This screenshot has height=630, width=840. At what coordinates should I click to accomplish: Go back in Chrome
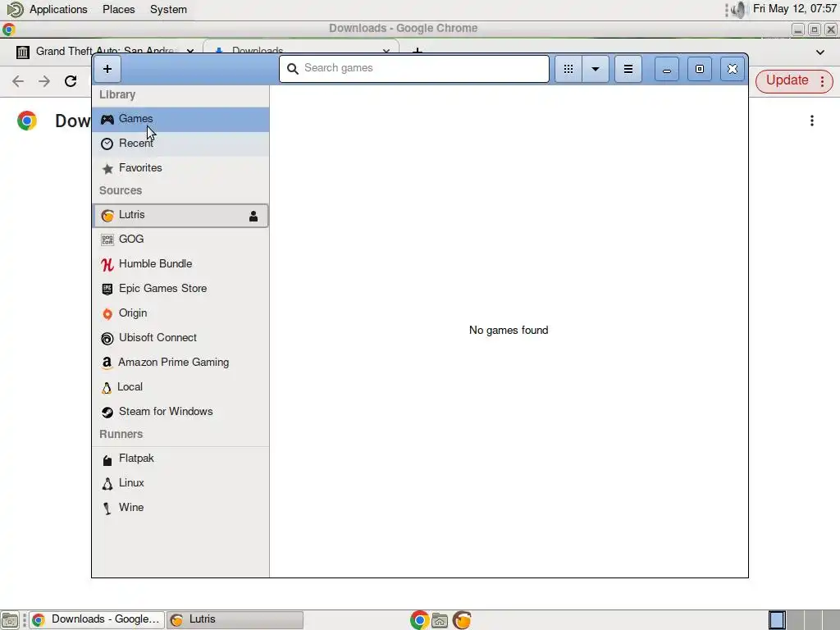[18, 81]
